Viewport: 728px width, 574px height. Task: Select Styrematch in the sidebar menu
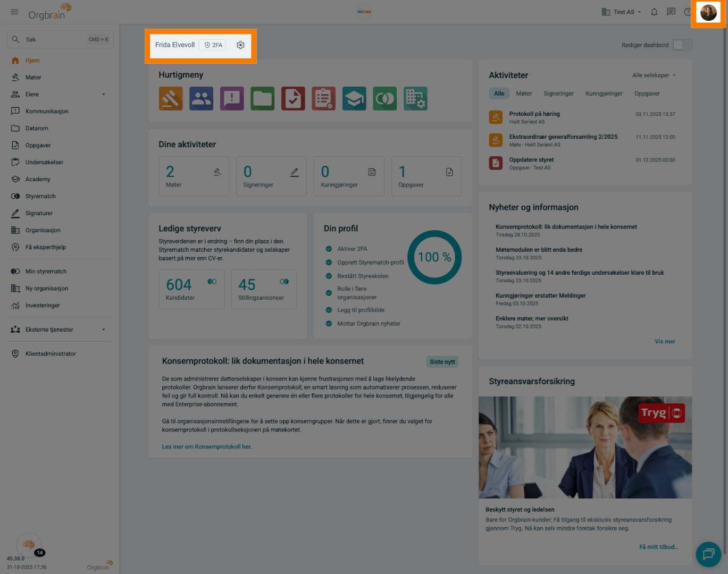(40, 197)
